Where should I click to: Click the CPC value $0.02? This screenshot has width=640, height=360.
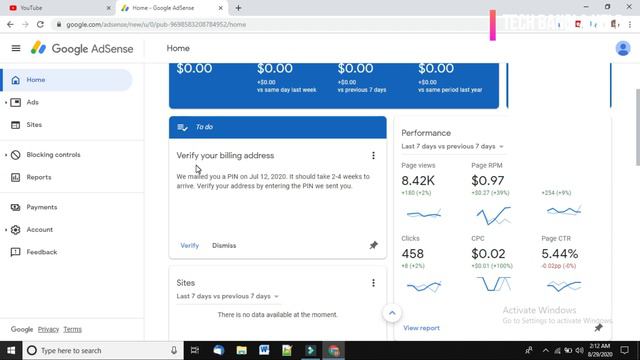pos(488,254)
